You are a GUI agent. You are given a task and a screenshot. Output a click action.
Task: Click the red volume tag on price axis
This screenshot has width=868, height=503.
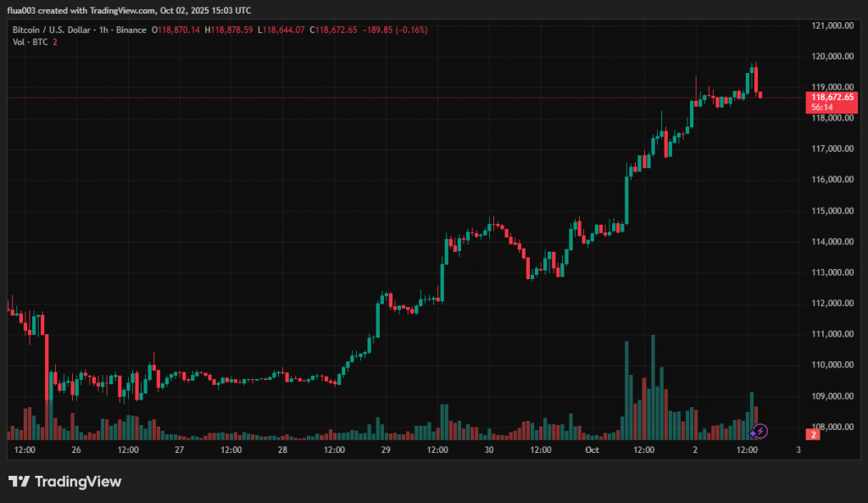813,434
